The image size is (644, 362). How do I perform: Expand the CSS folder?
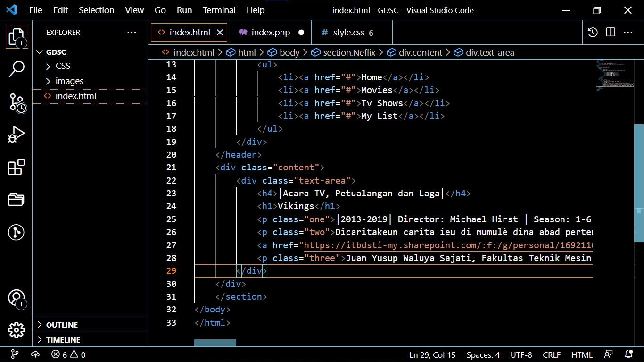(x=90, y=66)
